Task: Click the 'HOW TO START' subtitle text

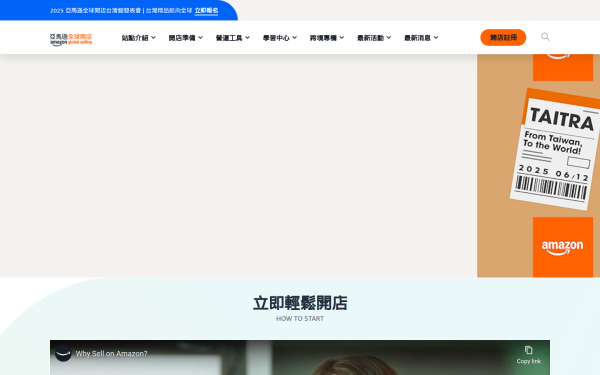Action: 300,318
